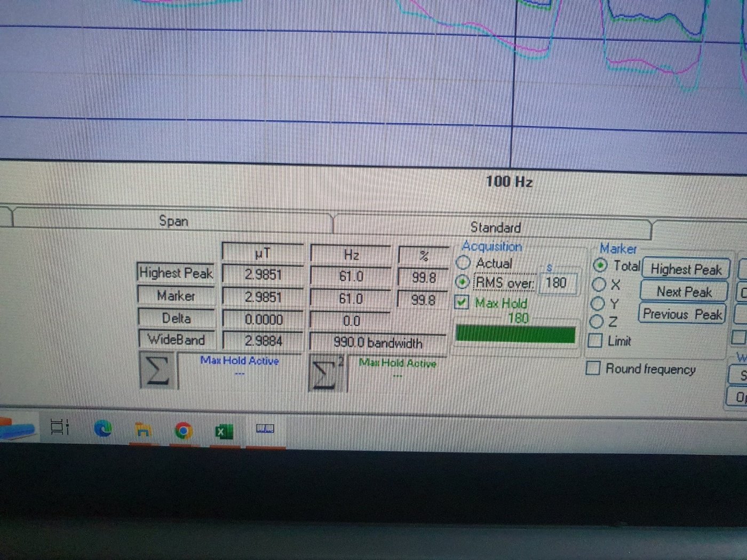
Task: Launch Google Chrome from the taskbar
Action: point(183,430)
